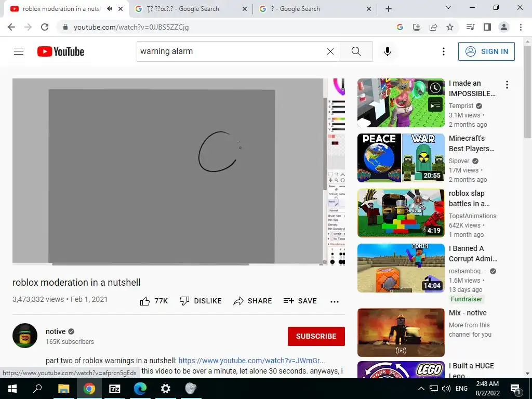This screenshot has height=399, width=532.
Task: Add 'I made an IMPOSSIBLE' video to queue
Action: tap(435, 105)
